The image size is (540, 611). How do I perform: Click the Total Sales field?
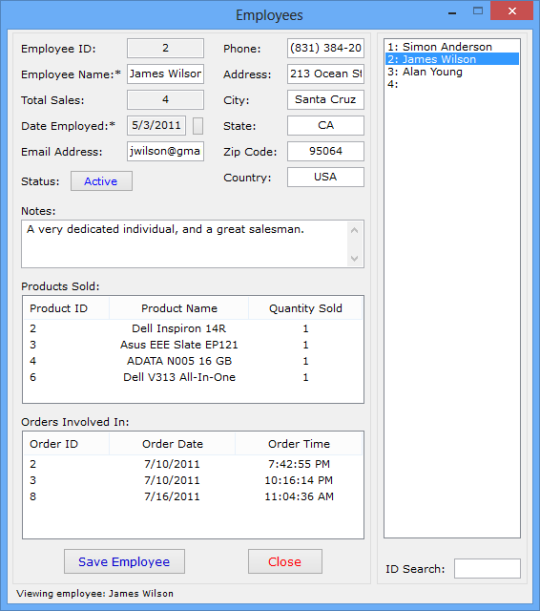click(165, 100)
